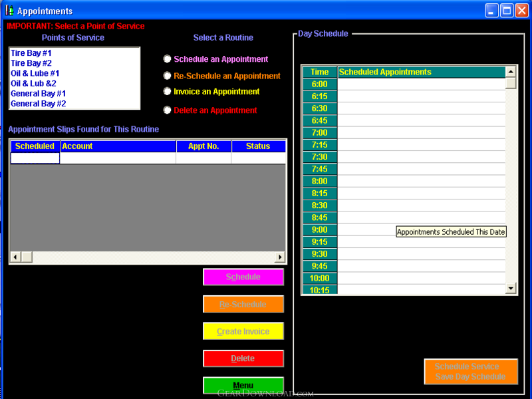
Task: Click the Scheduled column header
Action: (35, 146)
